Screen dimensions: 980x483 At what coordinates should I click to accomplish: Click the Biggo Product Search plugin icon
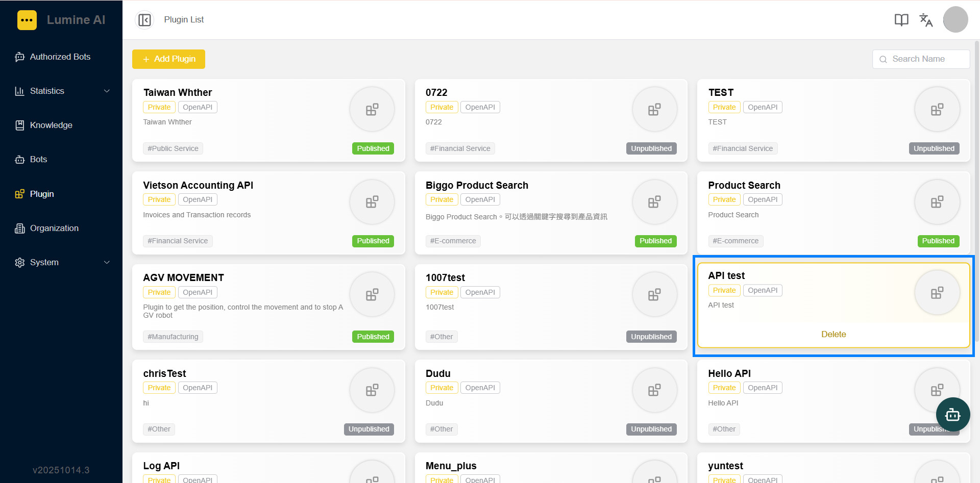click(654, 202)
